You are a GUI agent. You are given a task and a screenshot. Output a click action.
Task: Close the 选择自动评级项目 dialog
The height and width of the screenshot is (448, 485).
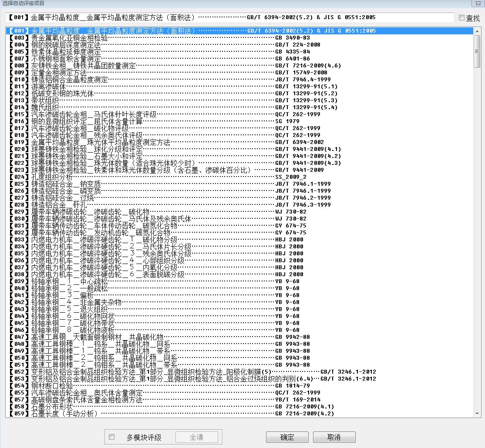point(478,3)
